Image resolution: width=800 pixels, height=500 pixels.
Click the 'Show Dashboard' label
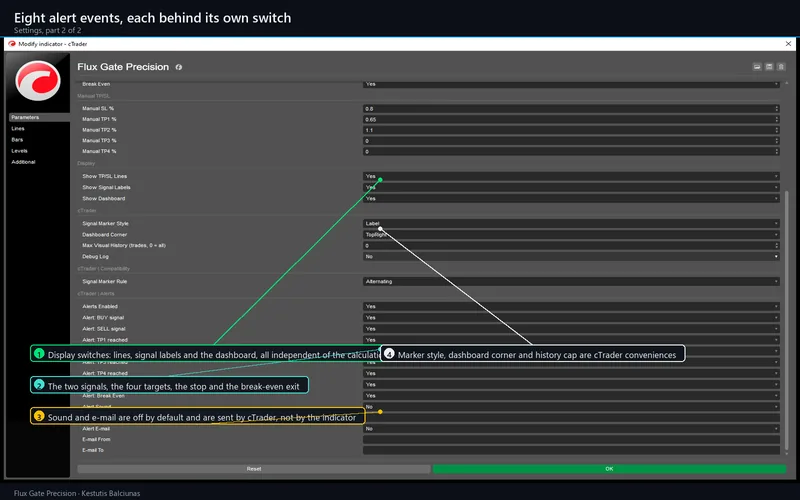pos(104,198)
